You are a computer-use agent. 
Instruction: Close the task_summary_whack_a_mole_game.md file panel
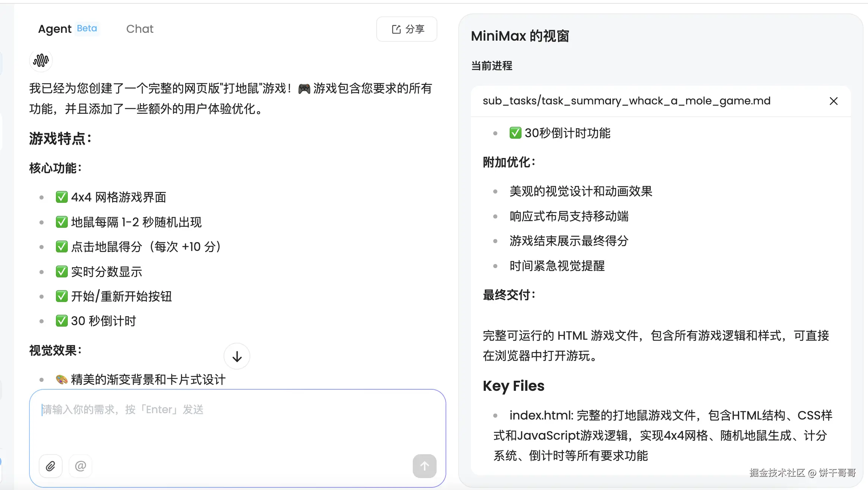click(x=834, y=101)
